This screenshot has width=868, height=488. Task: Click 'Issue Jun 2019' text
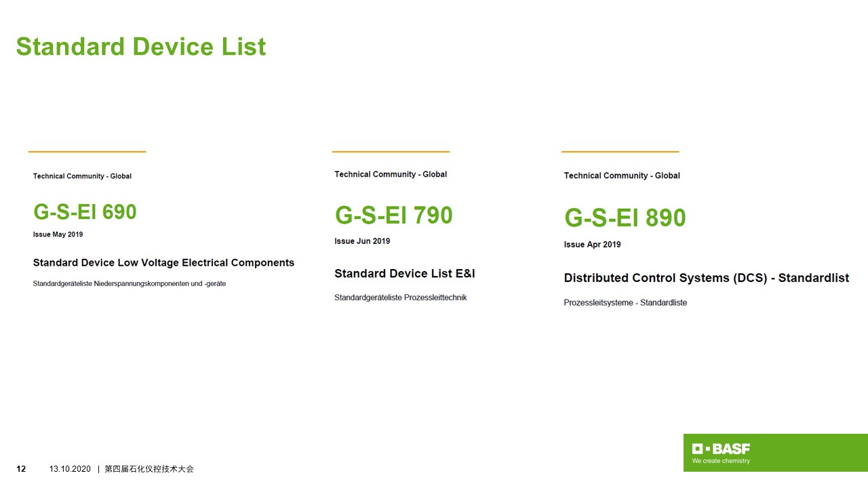click(x=362, y=241)
